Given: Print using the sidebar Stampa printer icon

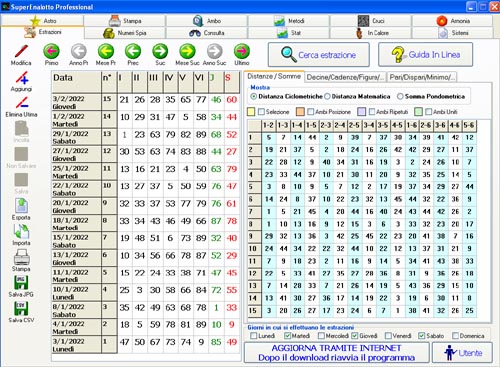Looking at the screenshot, I should [x=21, y=257].
